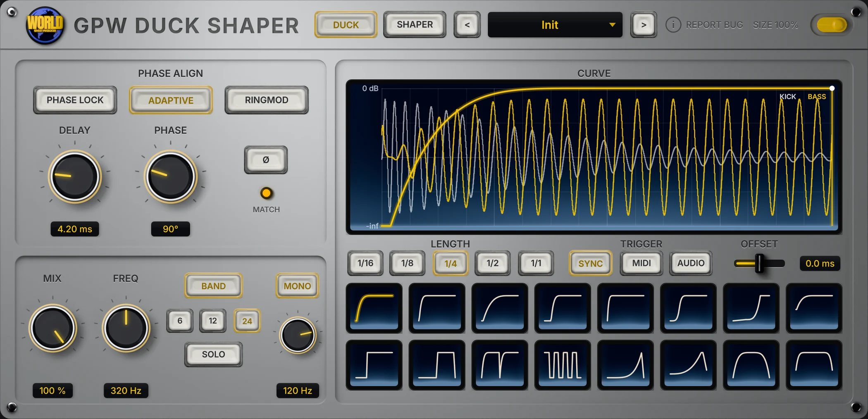This screenshot has height=419, width=868.
Task: Click the REPORT BUG link
Action: point(714,25)
